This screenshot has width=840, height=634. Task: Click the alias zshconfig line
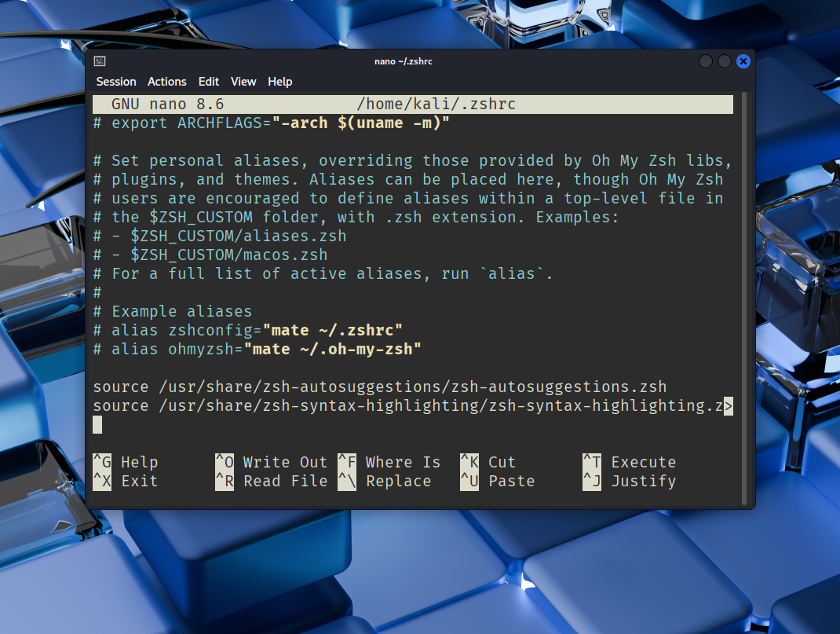click(247, 330)
